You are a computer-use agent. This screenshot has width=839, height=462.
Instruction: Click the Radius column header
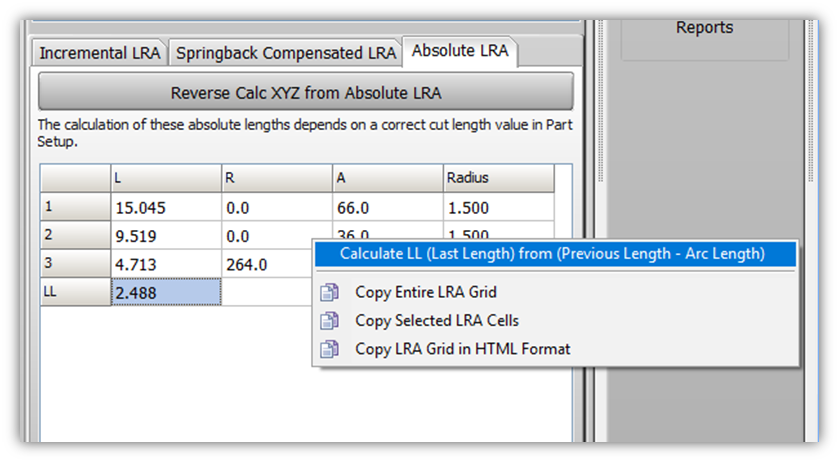(498, 178)
